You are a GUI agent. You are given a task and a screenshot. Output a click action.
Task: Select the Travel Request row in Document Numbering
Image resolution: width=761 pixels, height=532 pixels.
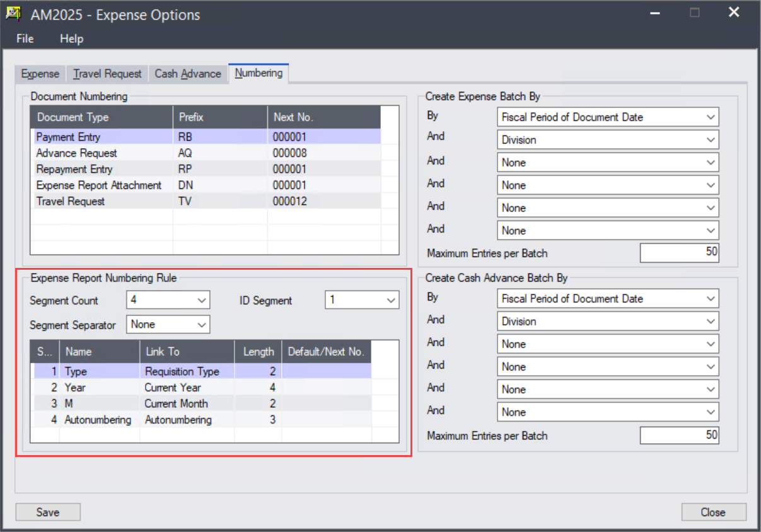pyautogui.click(x=206, y=201)
